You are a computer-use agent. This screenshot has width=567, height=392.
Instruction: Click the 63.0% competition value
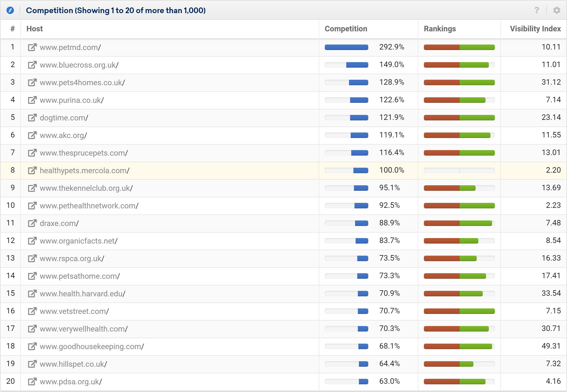389,381
